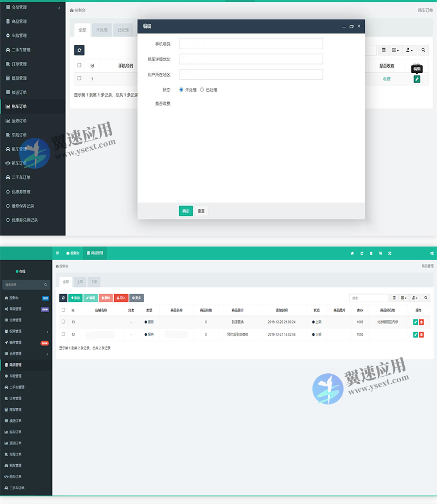Click the green edit pencil icon for product 13
Screen dimensions: 437x504
click(415, 322)
